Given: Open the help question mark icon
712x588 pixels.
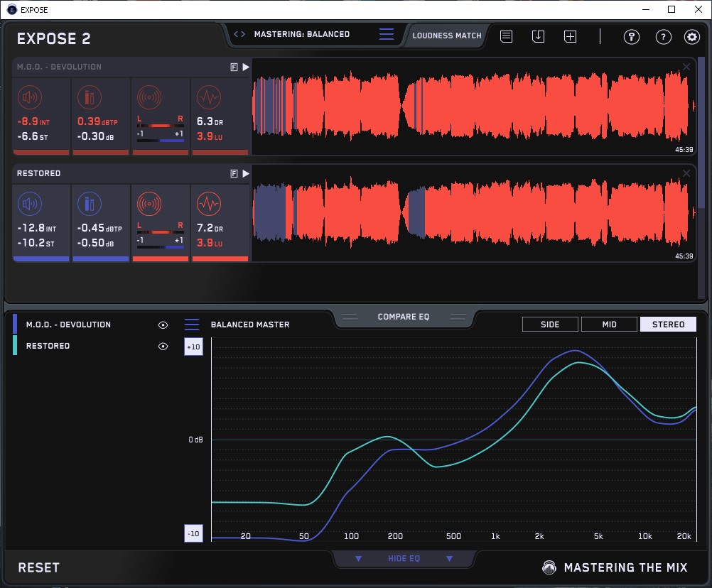Looking at the screenshot, I should (664, 37).
